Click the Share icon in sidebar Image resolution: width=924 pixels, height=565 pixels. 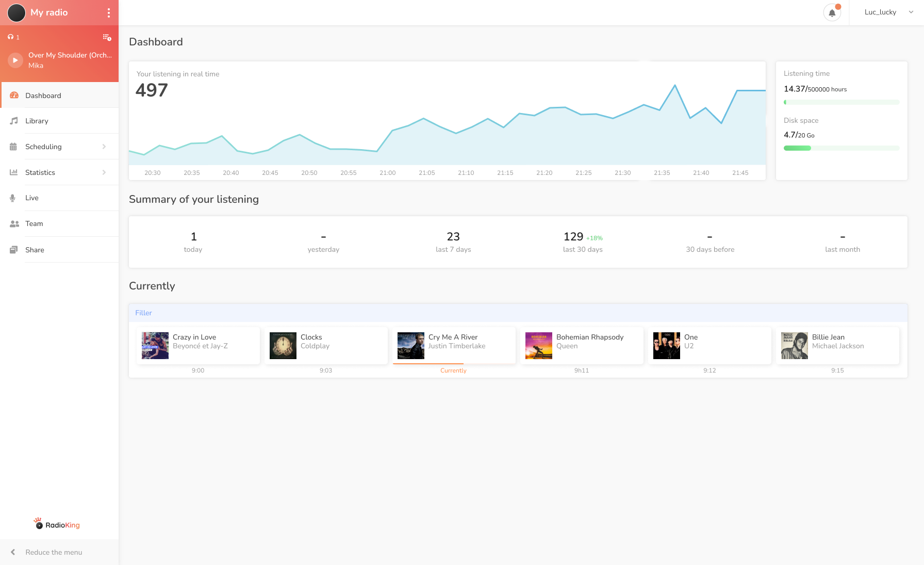[13, 250]
